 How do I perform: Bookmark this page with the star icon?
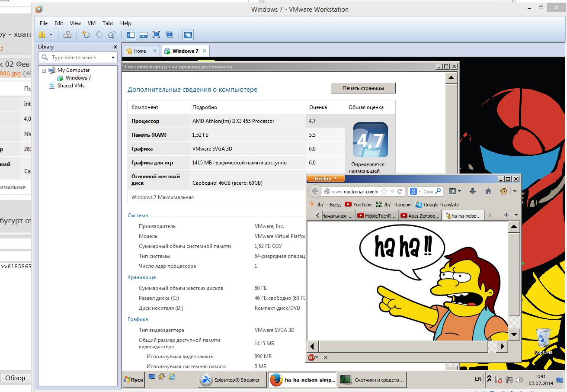point(384,191)
